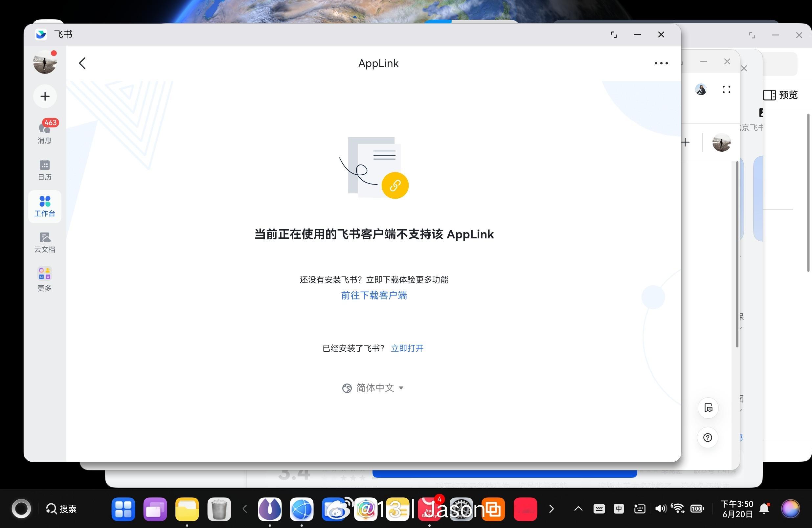Open the profile avatar in Feishu sidebar
The image size is (812, 528).
45,62
